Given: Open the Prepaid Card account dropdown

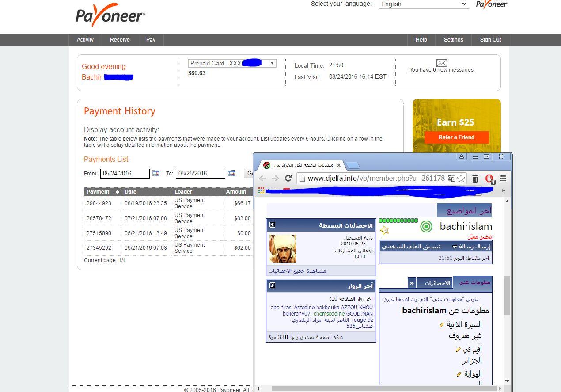Looking at the screenshot, I should coord(232,64).
